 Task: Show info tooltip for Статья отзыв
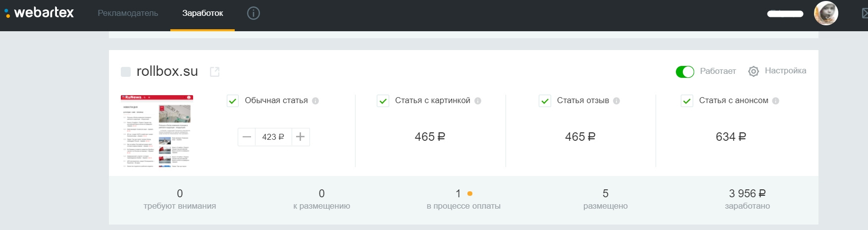(x=616, y=101)
